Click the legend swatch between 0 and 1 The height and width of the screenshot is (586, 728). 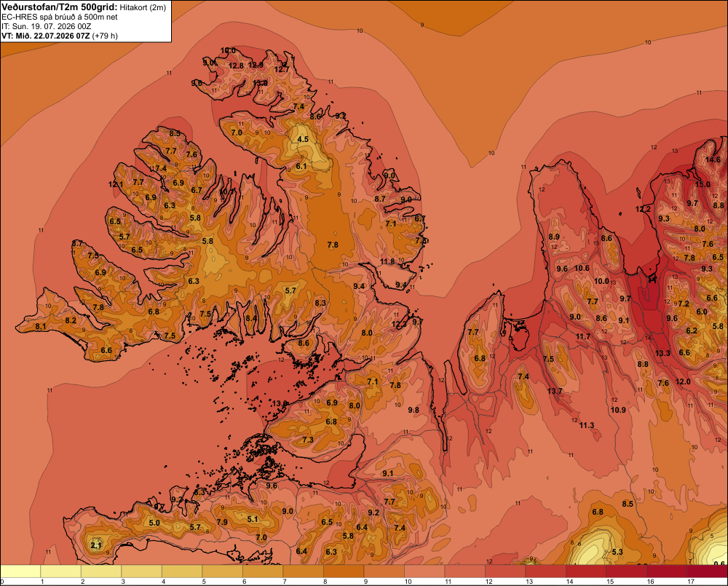coord(21,571)
